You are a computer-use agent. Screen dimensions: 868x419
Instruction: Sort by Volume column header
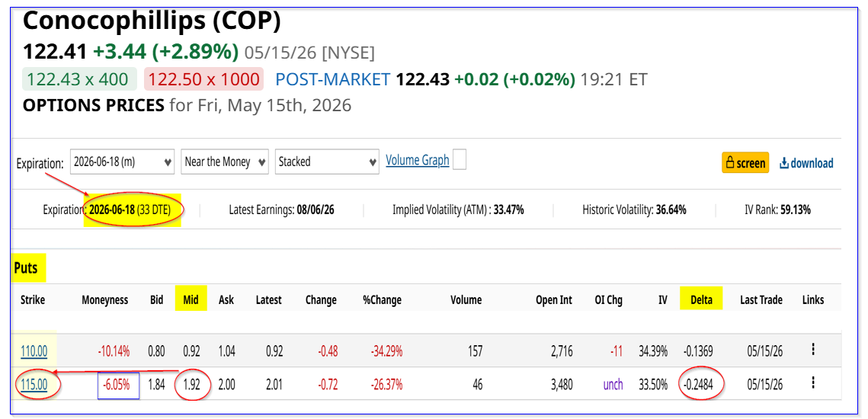pyautogui.click(x=466, y=300)
